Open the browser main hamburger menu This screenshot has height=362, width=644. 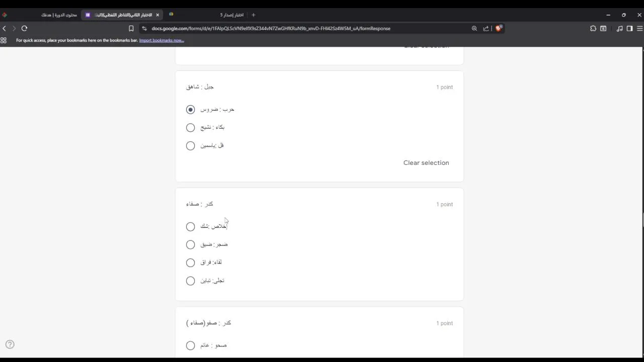pos(639,29)
